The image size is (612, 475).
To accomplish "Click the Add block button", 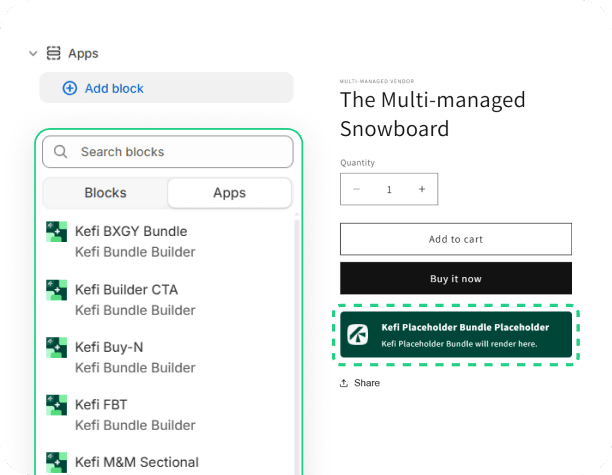I will pos(166,88).
